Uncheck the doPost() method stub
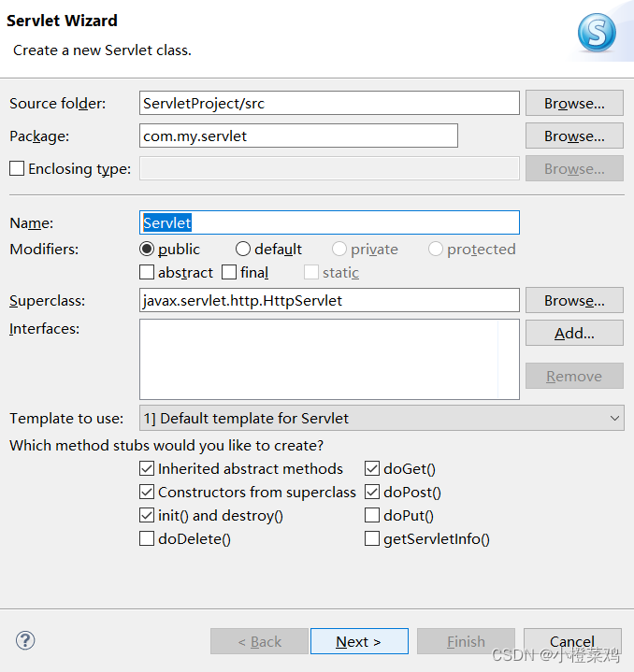This screenshot has width=634, height=672. (372, 493)
